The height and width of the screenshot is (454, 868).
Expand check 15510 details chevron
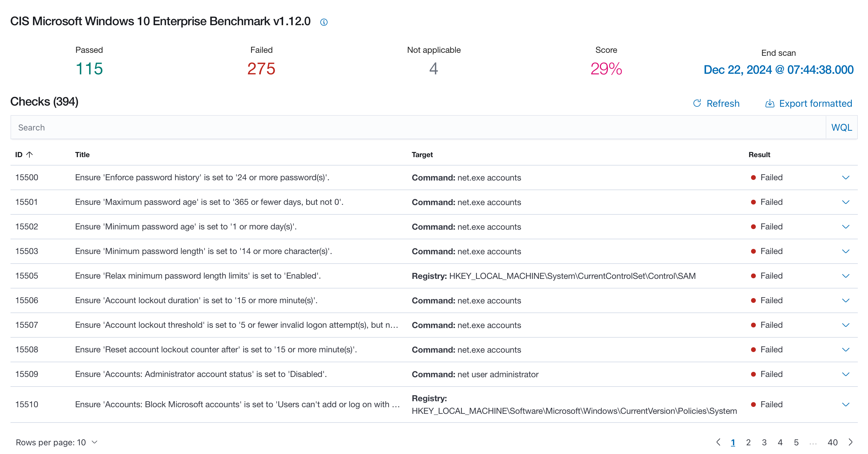pyautogui.click(x=846, y=405)
